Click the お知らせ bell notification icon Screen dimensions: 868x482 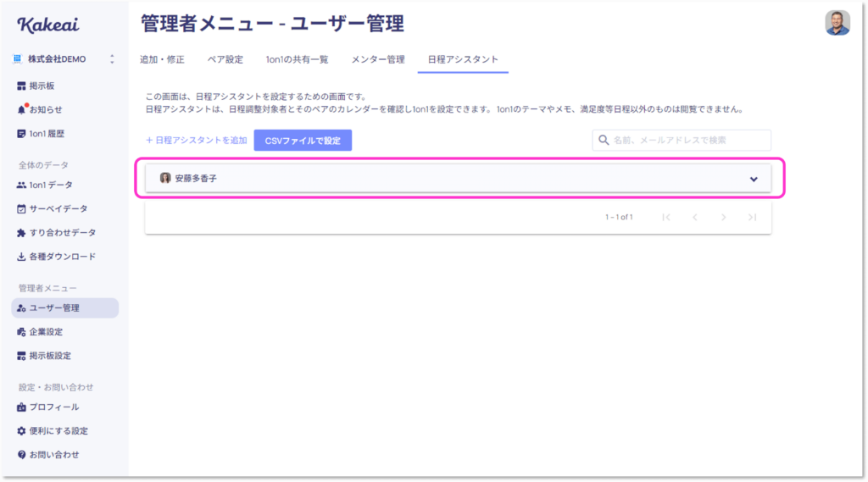point(21,109)
